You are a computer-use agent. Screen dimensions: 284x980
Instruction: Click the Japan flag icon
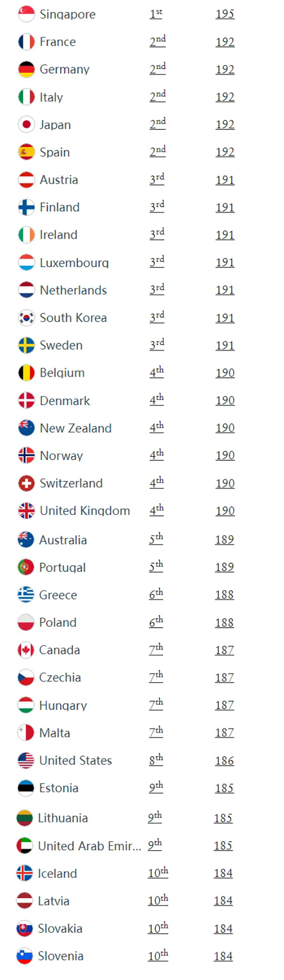[27, 124]
